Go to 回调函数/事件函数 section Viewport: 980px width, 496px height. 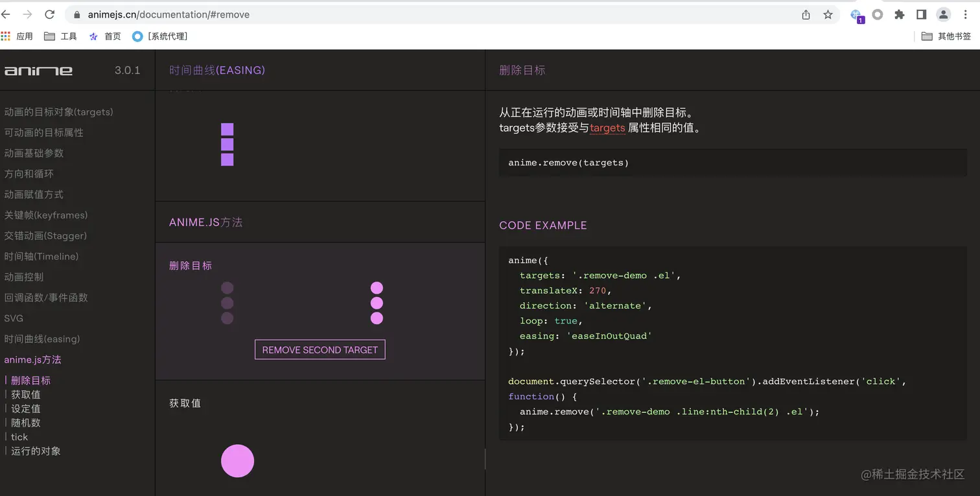coord(46,298)
